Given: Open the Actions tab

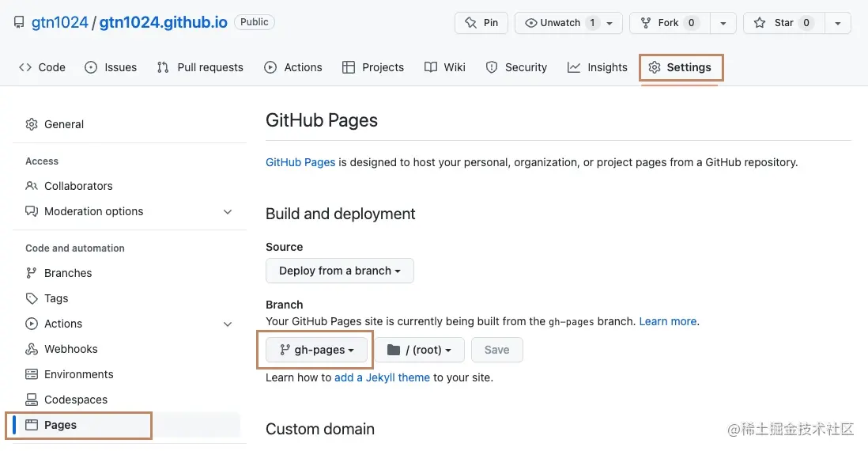Looking at the screenshot, I should tap(292, 67).
